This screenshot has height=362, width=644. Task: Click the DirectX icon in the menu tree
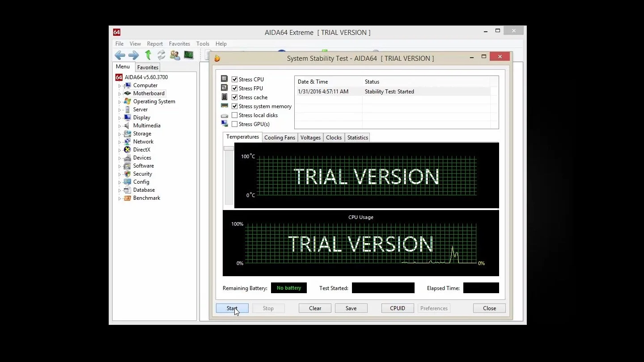coord(127,150)
